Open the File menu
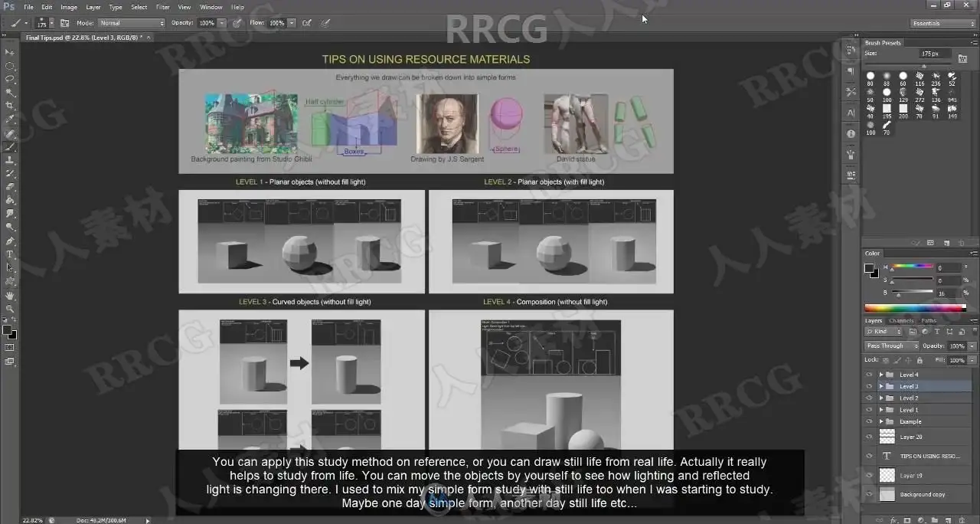980x524 pixels. pyautogui.click(x=28, y=7)
